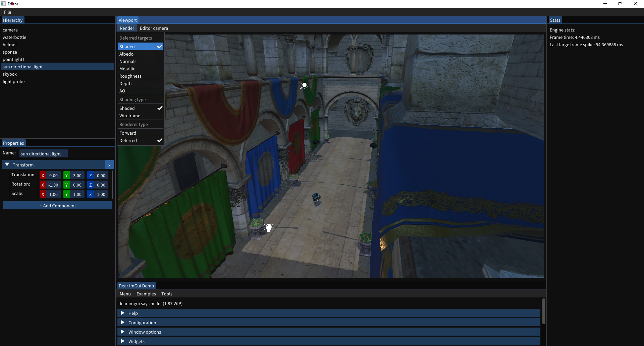The image size is (644, 346).
Task: Select Shaded under Deferred targets
Action: 141,47
